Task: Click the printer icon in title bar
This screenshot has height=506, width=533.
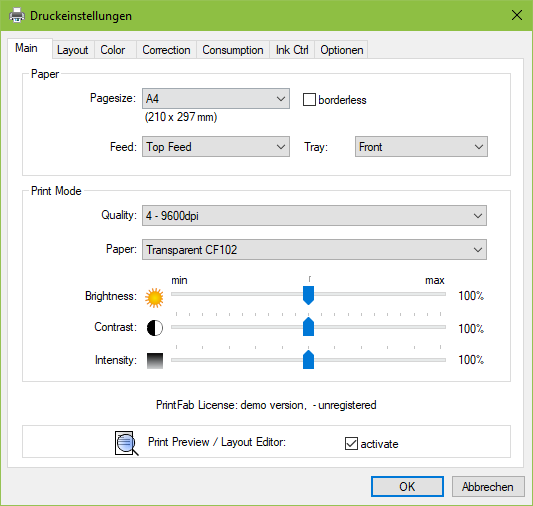Action: pyautogui.click(x=17, y=16)
